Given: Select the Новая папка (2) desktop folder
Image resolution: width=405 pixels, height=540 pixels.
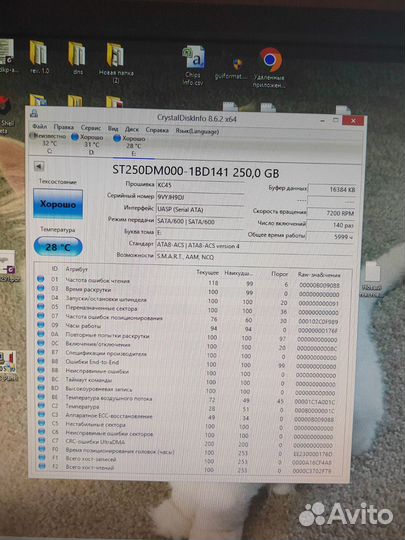Looking at the screenshot, I should (116, 63).
